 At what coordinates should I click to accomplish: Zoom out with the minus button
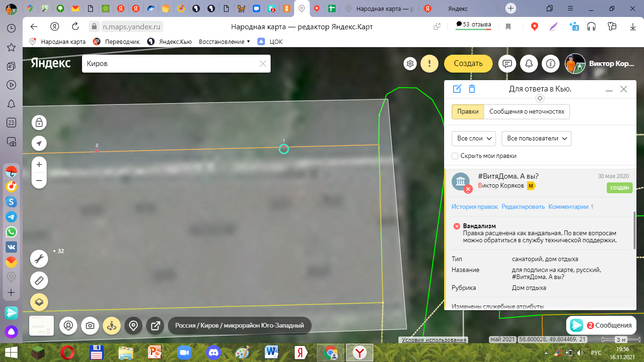[39, 181]
